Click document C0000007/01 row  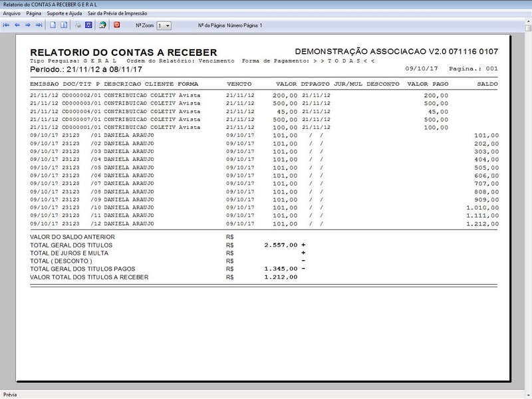click(239, 120)
